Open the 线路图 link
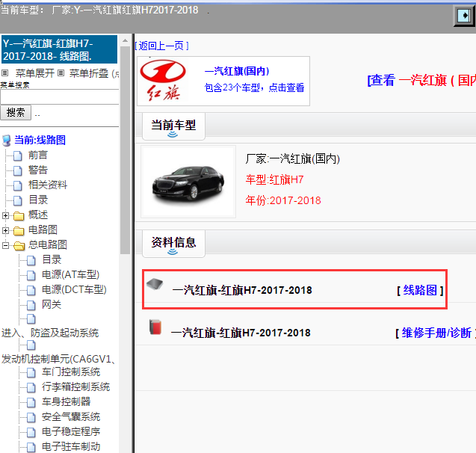The height and width of the screenshot is (453, 476). pyautogui.click(x=420, y=291)
